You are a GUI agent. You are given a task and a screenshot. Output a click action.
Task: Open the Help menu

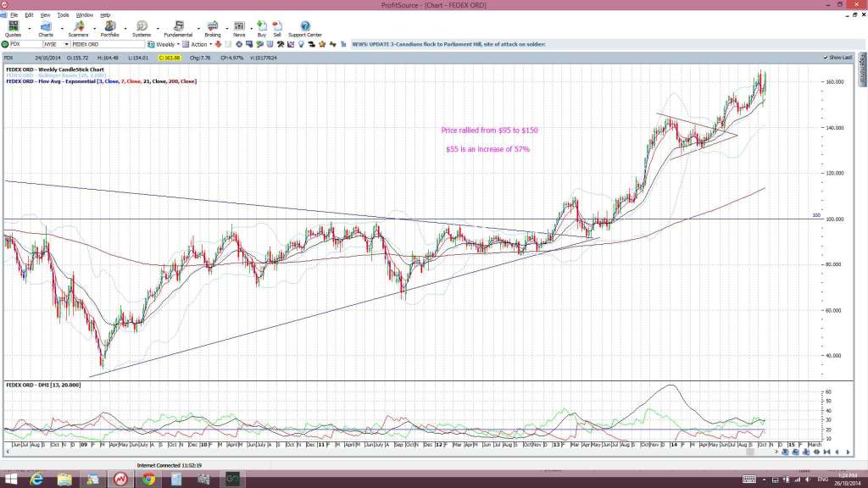point(105,15)
